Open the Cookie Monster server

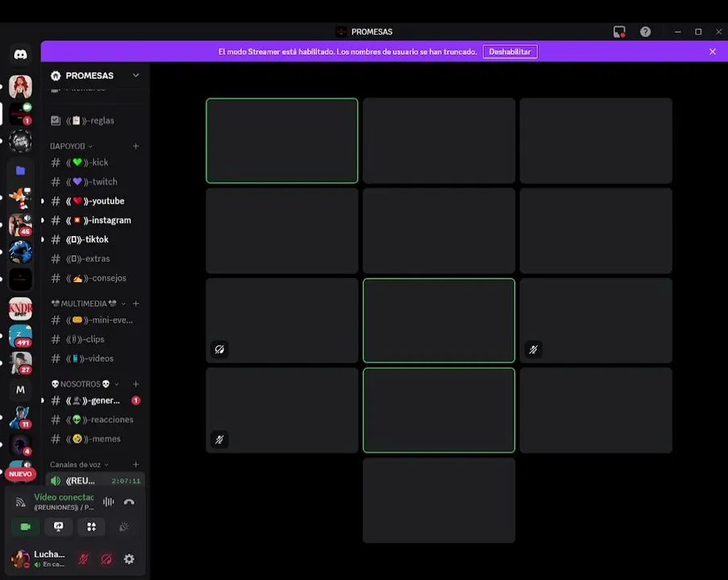[x=20, y=252]
